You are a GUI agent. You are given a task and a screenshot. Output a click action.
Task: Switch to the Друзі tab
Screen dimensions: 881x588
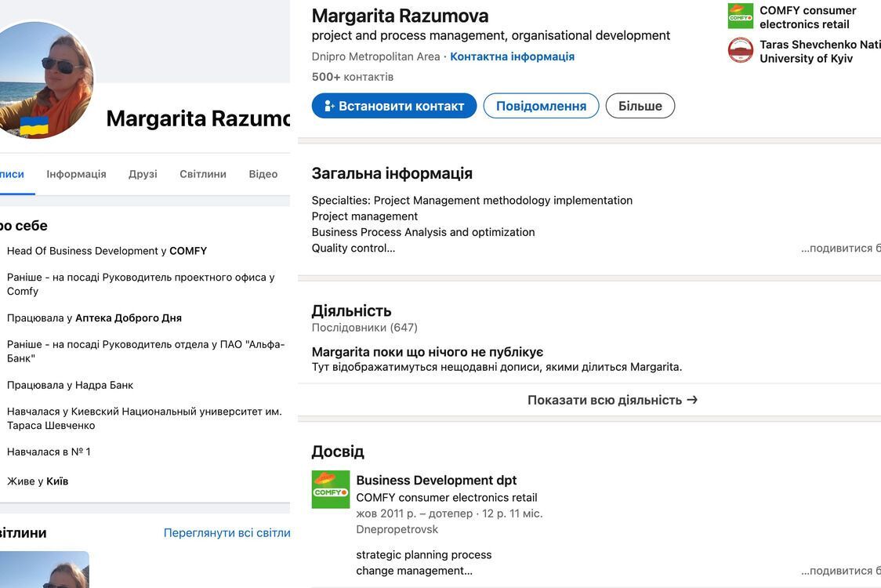click(143, 174)
